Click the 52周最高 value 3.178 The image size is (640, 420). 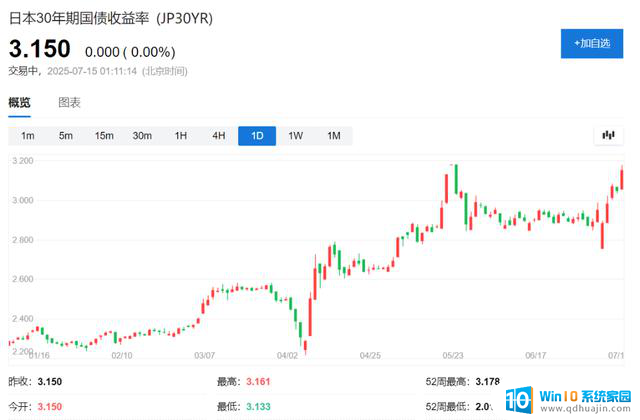[488, 382]
